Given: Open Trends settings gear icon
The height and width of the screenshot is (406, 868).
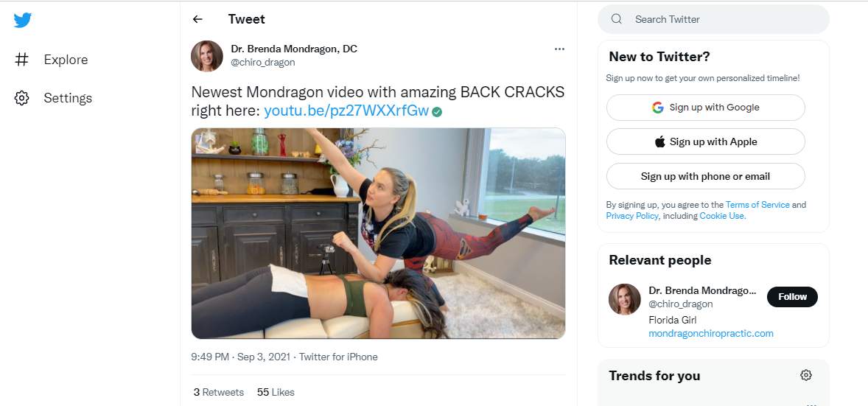Looking at the screenshot, I should (x=806, y=375).
